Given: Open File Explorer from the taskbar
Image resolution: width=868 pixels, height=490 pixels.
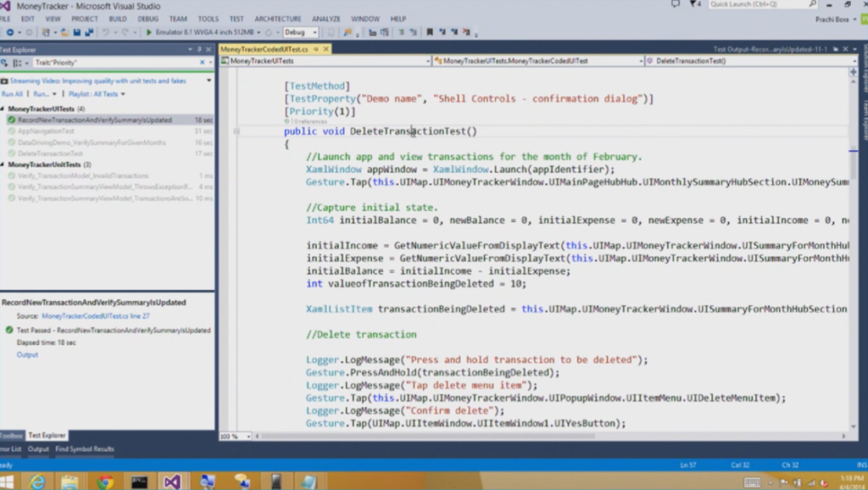Looking at the screenshot, I should coord(70,482).
